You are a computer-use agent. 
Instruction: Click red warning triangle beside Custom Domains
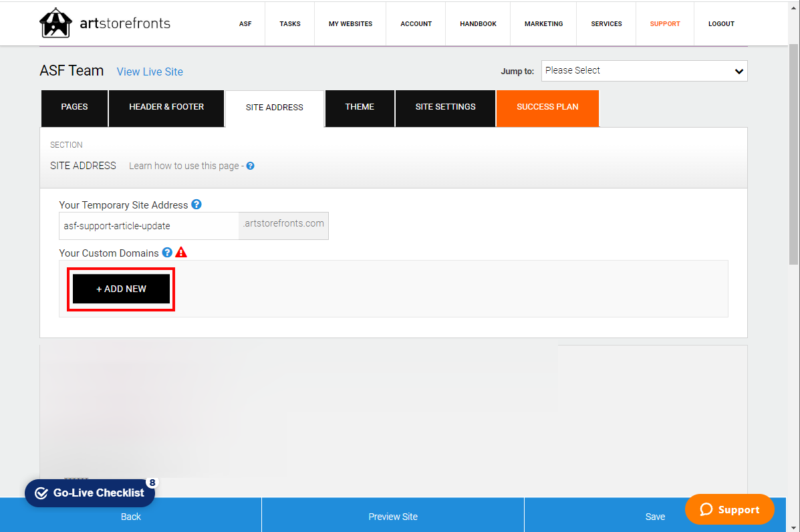181,252
